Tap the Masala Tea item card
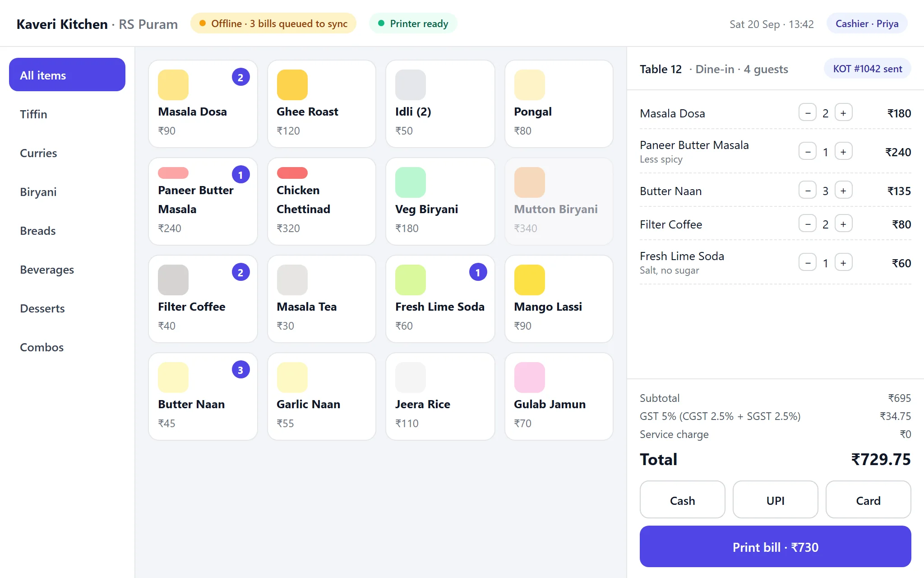Viewport: 924px width, 578px height. (x=322, y=299)
